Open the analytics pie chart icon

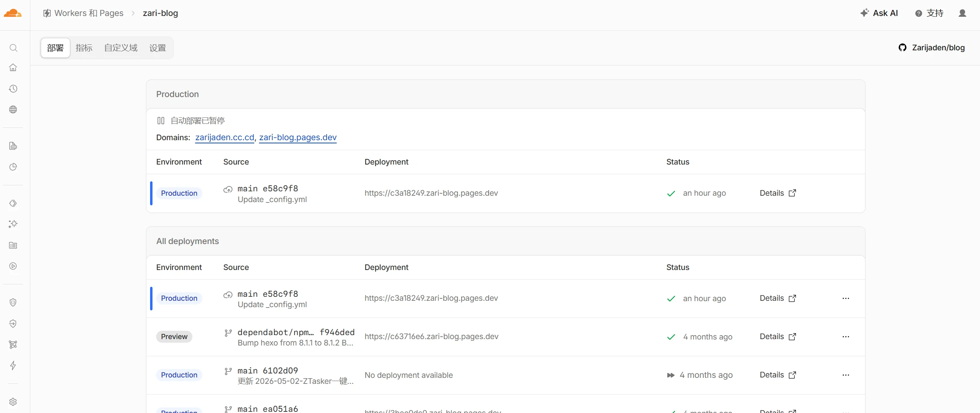(13, 167)
